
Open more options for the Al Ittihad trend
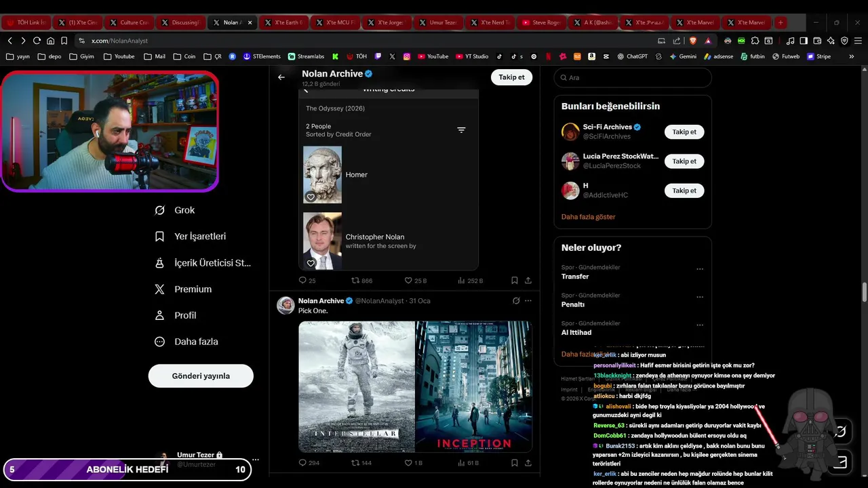tap(700, 325)
